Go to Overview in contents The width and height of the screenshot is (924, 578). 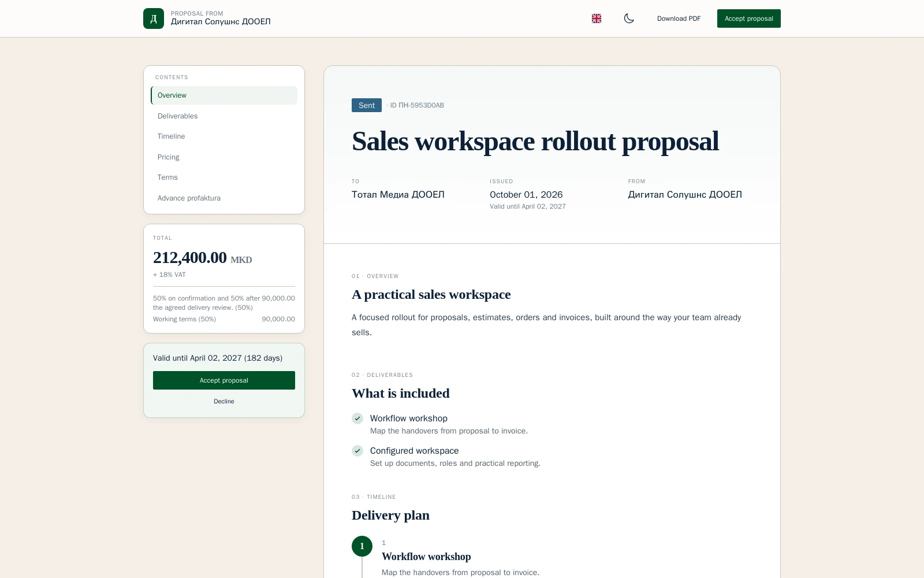[x=224, y=95]
